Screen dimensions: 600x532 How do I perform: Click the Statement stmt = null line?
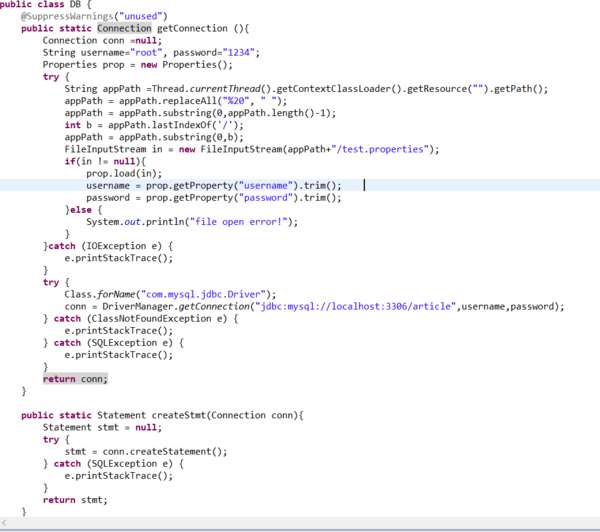pos(102,428)
